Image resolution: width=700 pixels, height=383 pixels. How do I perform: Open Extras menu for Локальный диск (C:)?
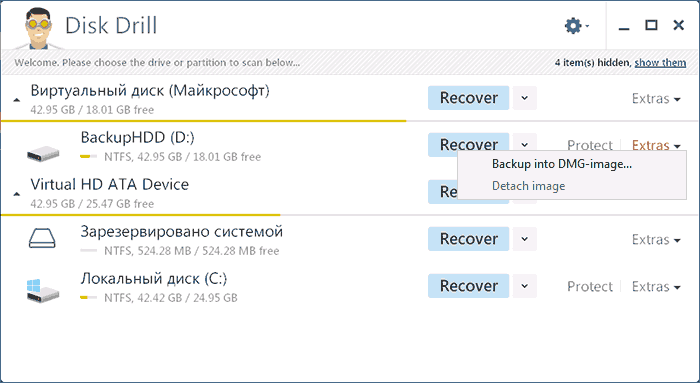click(656, 286)
